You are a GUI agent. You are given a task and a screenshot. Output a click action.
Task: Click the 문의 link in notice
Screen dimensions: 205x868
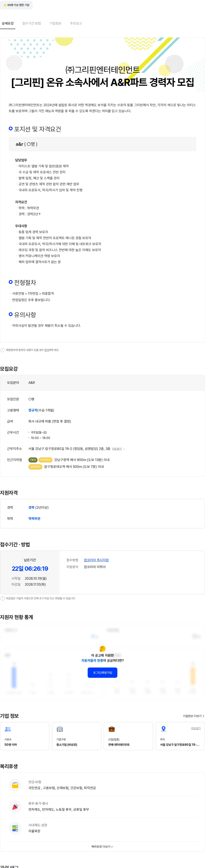click(47, 350)
